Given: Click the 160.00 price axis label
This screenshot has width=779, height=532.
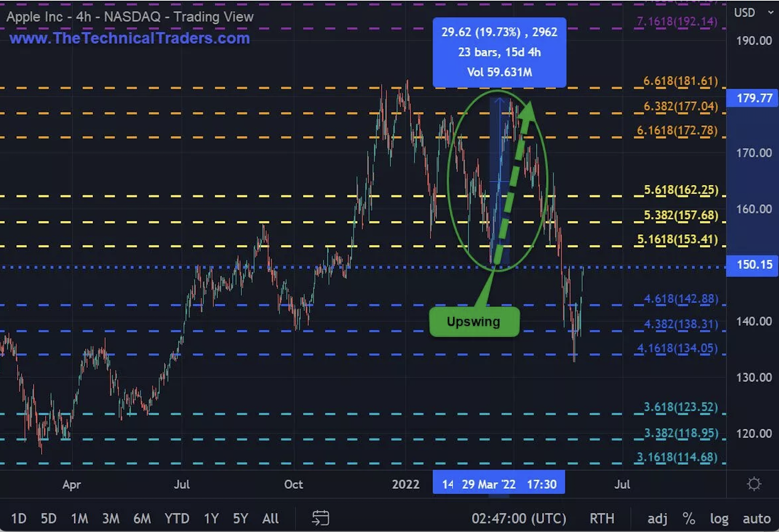Looking at the screenshot, I should 754,209.
